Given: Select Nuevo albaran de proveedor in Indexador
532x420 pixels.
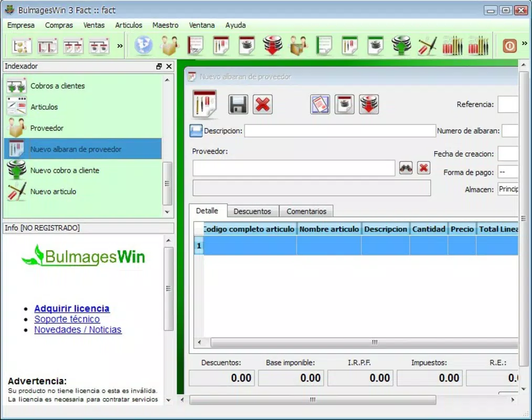Looking at the screenshot, I should pos(83,149).
